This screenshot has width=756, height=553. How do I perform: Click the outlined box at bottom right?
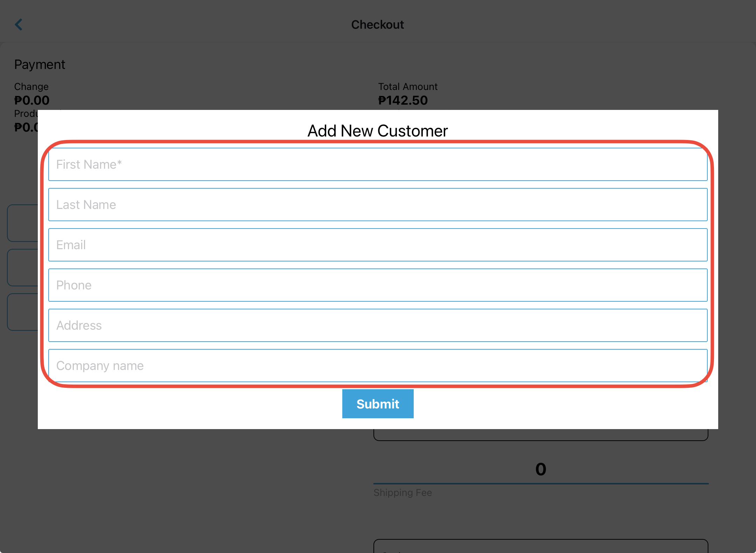click(540, 546)
